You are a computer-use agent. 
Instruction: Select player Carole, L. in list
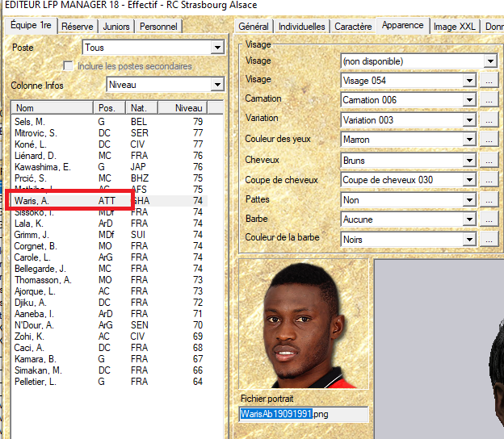point(109,257)
